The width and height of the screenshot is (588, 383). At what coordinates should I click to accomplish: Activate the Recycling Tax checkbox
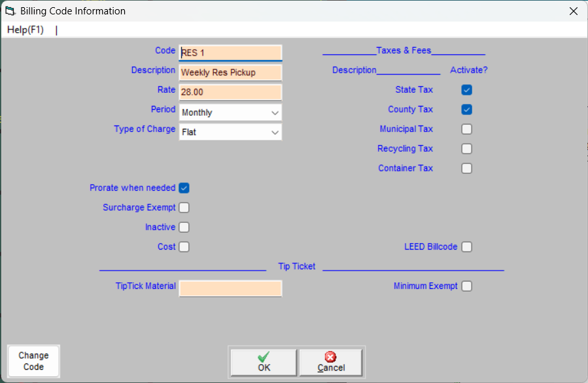tap(466, 148)
